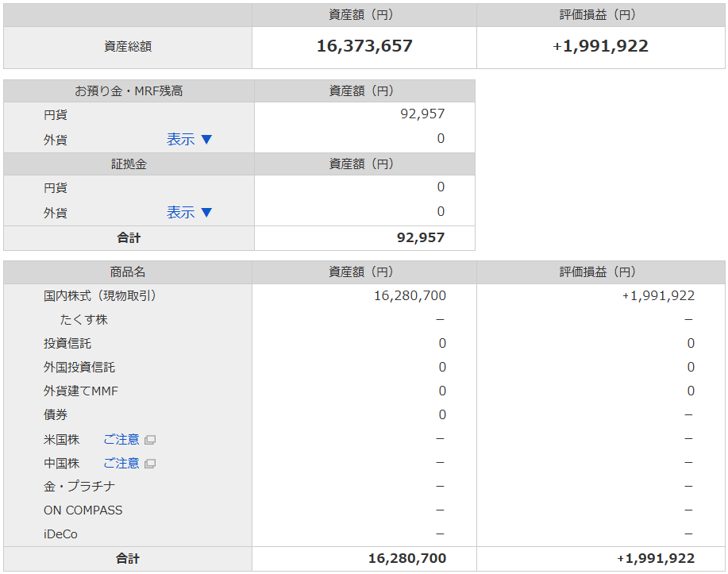This screenshot has width=728, height=574.
Task: Click the 円貨 deposit amount 92,957
Action: 422,114
